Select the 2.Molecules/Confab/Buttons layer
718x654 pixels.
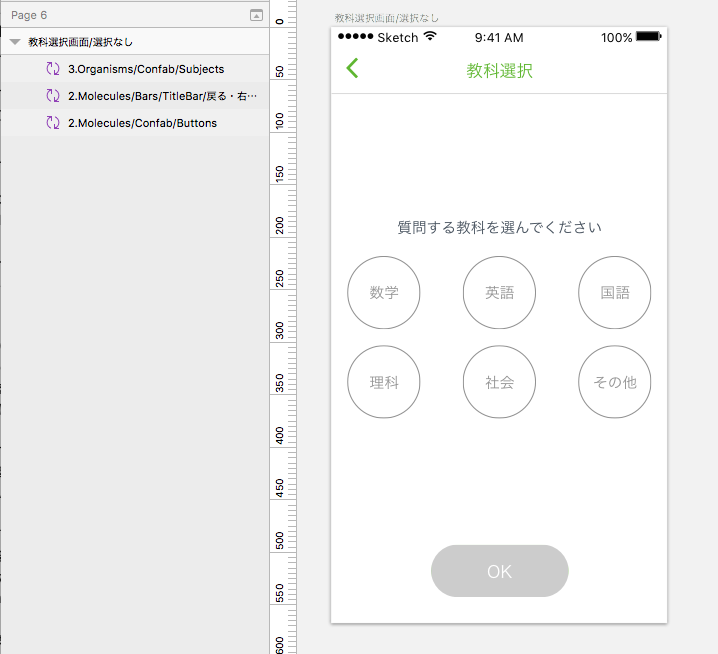tap(135, 123)
